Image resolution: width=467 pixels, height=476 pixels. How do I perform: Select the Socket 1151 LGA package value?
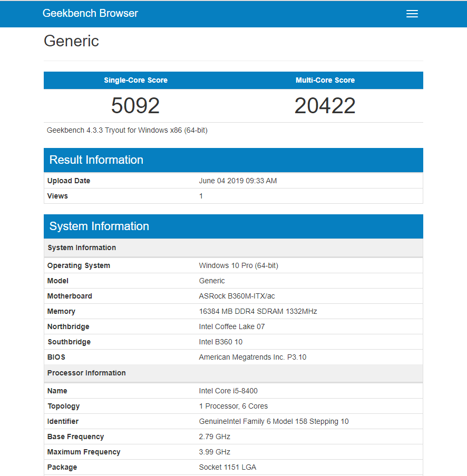coord(228,467)
